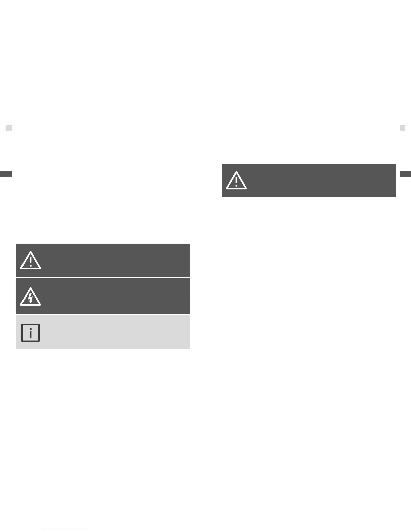Click the warning triangle on the right page

click(236, 181)
